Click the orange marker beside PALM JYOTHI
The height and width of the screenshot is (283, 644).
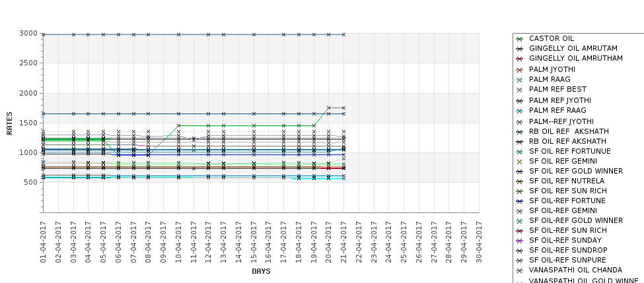click(x=520, y=70)
